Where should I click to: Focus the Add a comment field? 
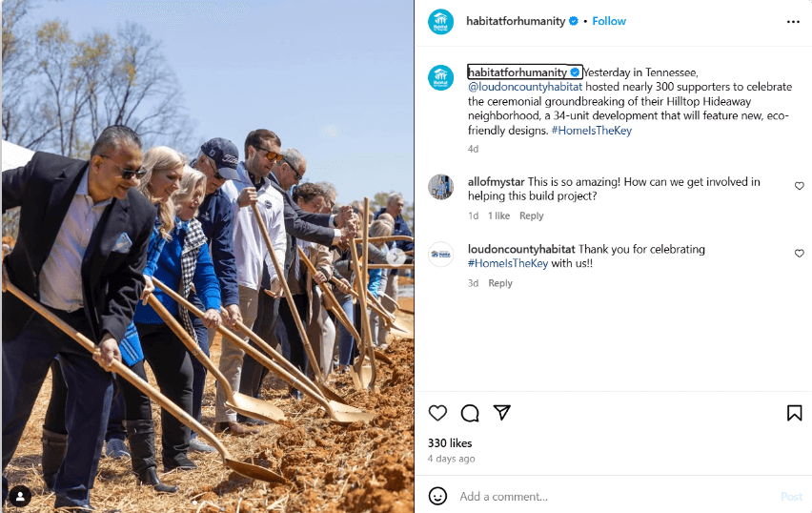617,497
